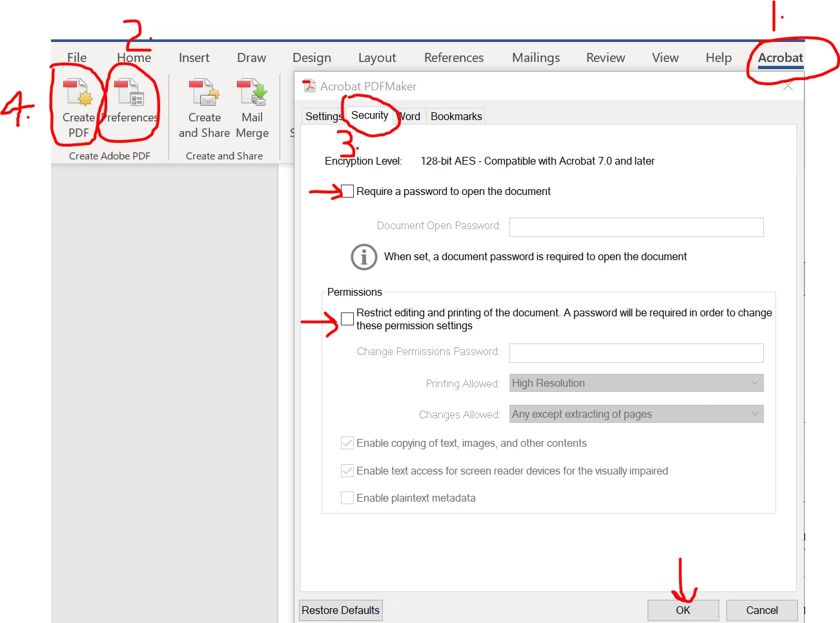Open the Layout ribbon tab
This screenshot has width=840, height=623.
click(x=377, y=57)
